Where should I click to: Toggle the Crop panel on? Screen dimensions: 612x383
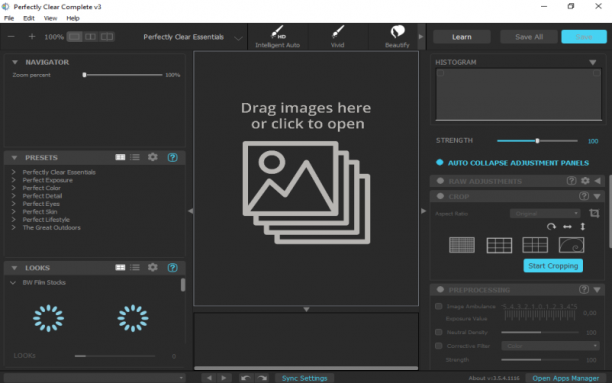[440, 196]
